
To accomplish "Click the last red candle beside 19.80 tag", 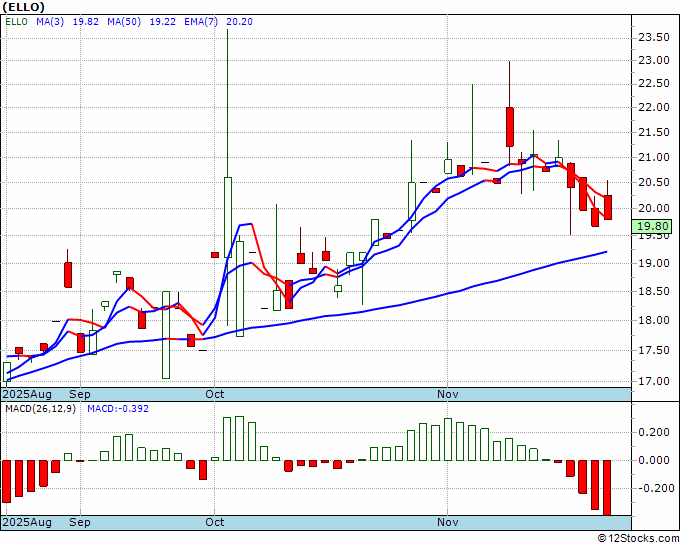I will click(x=608, y=207).
